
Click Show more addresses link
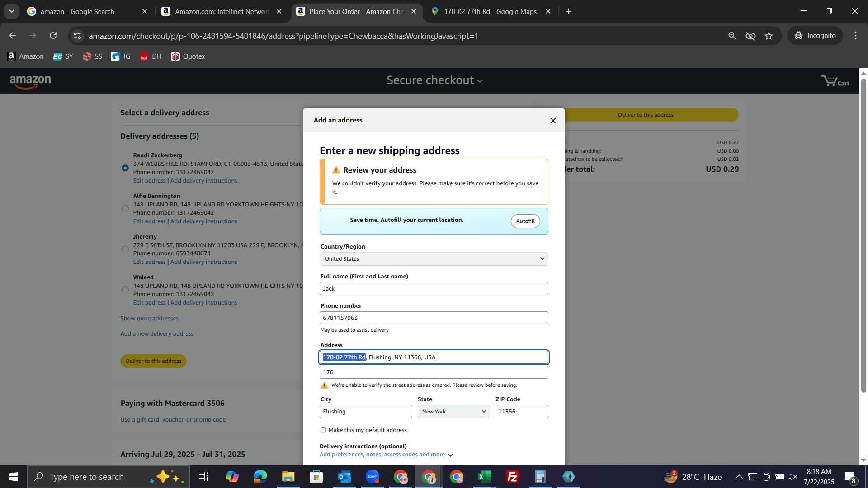149,319
